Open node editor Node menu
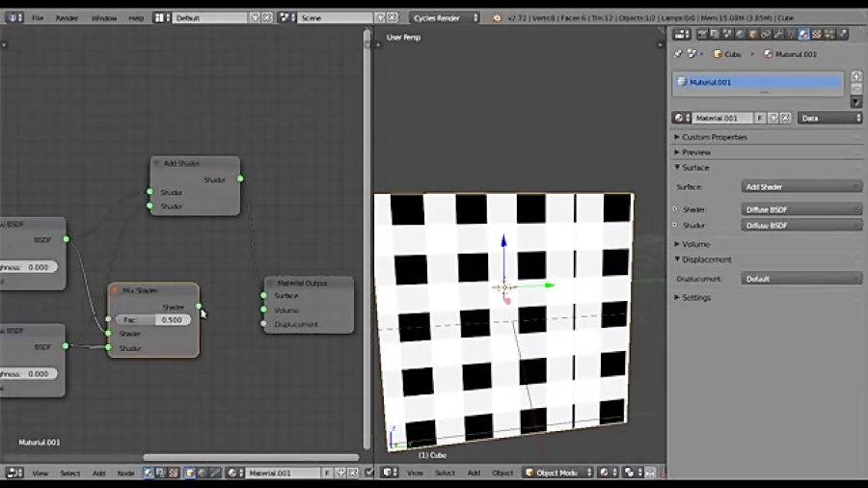The image size is (868, 488). click(125, 474)
